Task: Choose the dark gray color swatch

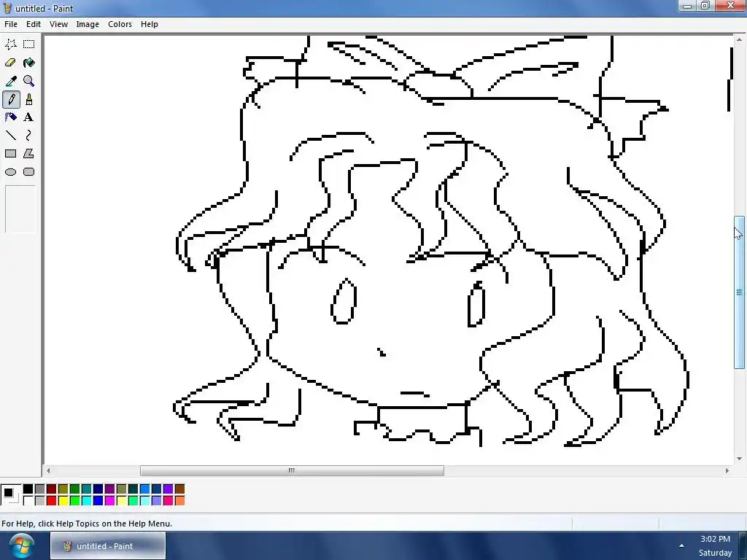Action: [x=39, y=489]
